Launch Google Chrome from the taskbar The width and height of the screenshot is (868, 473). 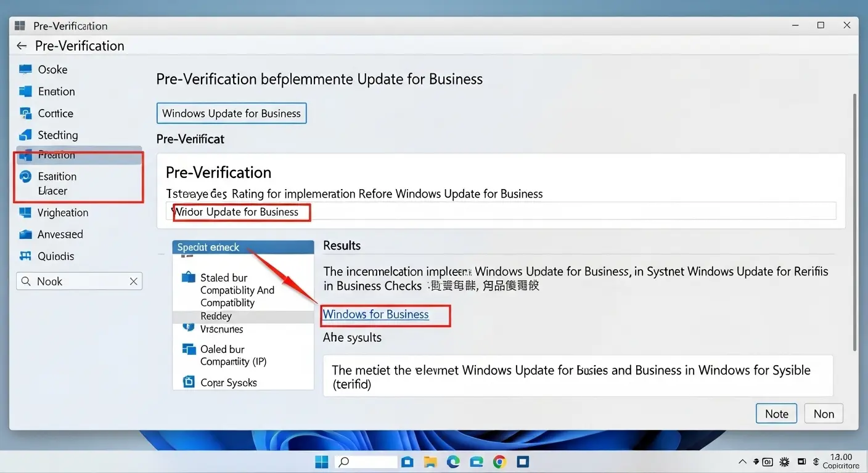click(x=499, y=462)
